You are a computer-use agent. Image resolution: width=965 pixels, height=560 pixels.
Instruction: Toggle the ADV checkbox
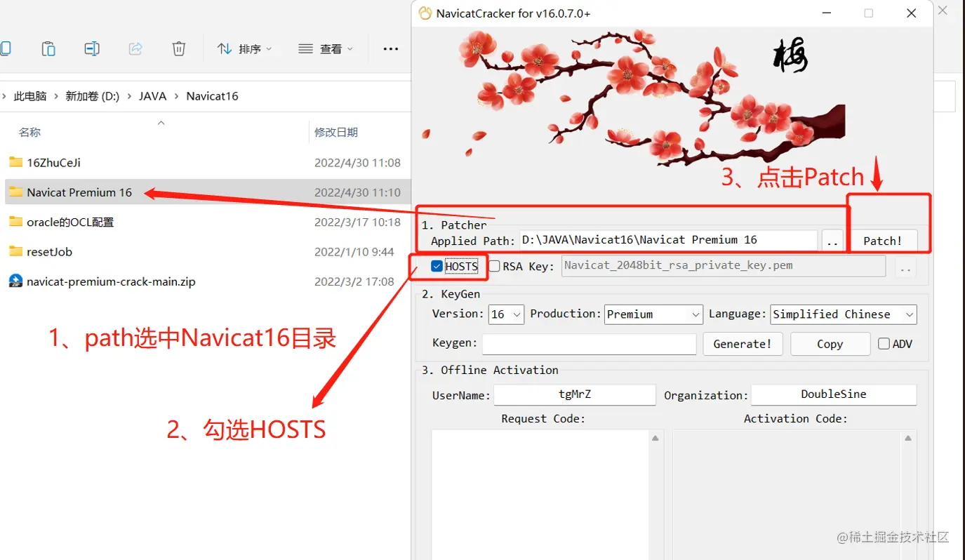[884, 344]
